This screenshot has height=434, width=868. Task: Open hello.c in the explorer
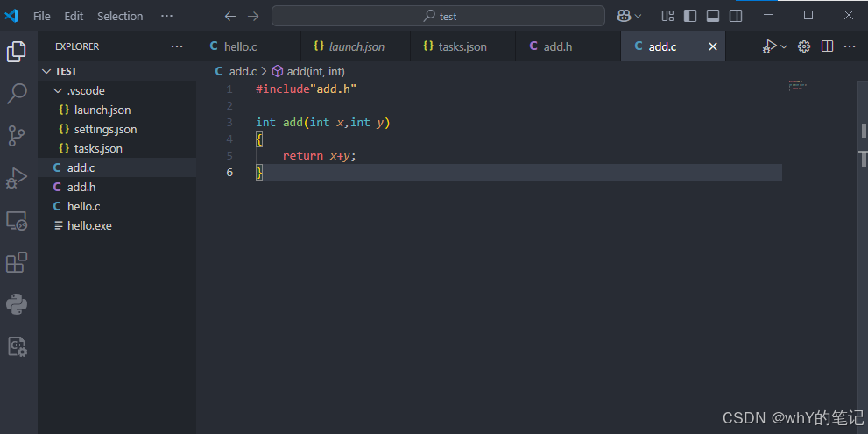tap(116, 206)
